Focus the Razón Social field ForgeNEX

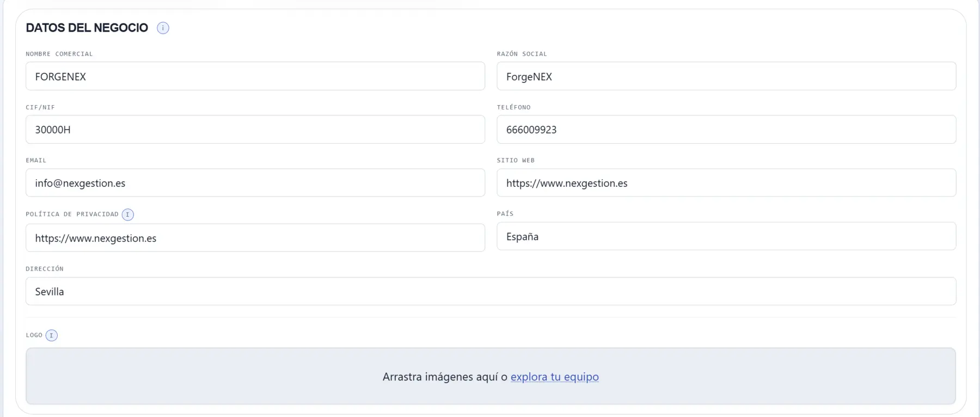click(726, 76)
